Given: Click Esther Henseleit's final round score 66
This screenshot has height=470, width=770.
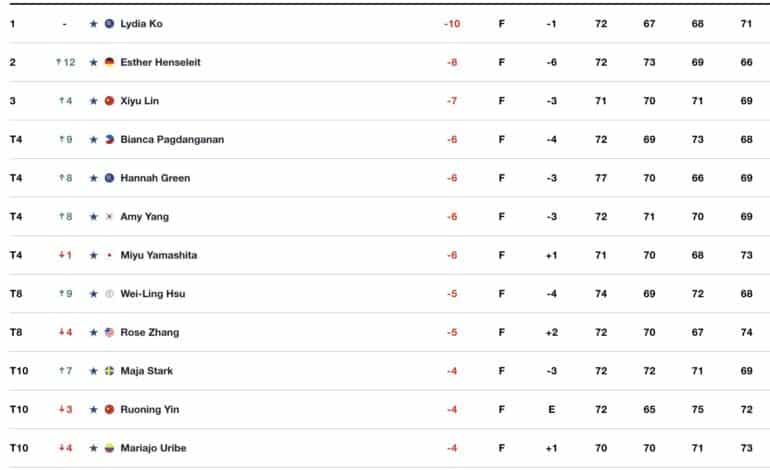Looking at the screenshot, I should (x=746, y=62).
